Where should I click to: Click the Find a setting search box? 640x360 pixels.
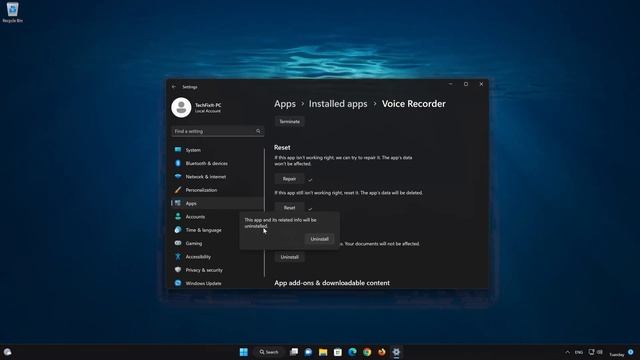(218, 131)
